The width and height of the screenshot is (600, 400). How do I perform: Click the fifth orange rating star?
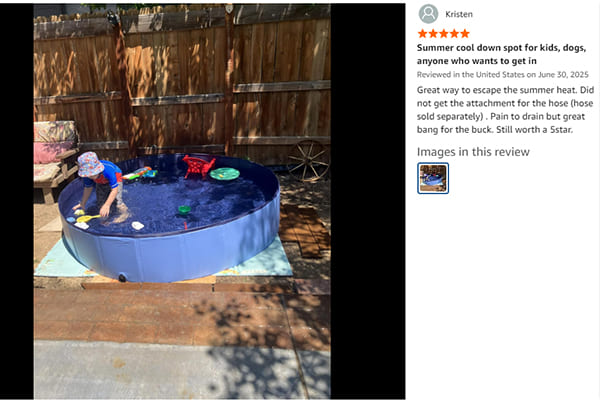465,34
